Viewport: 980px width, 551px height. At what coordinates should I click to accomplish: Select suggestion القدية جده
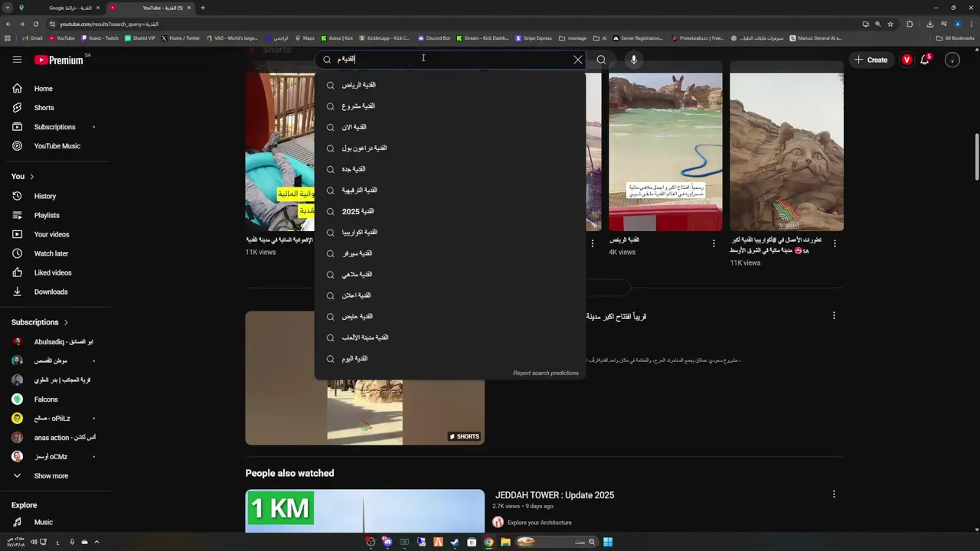click(x=450, y=169)
